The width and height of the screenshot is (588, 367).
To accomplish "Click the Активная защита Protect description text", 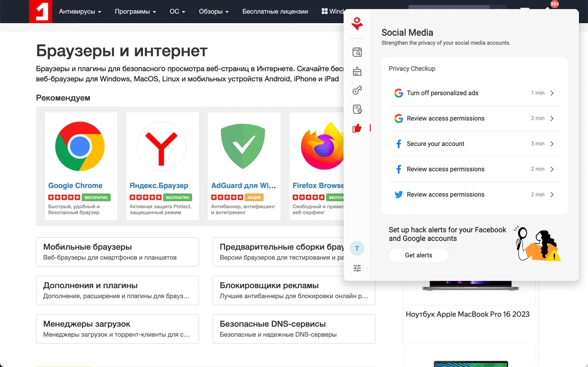I will coord(161,210).
